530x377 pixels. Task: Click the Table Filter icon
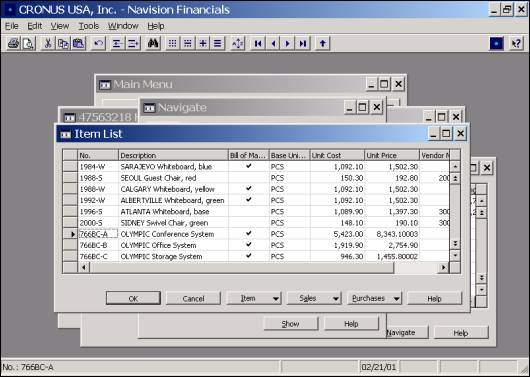pos(188,43)
